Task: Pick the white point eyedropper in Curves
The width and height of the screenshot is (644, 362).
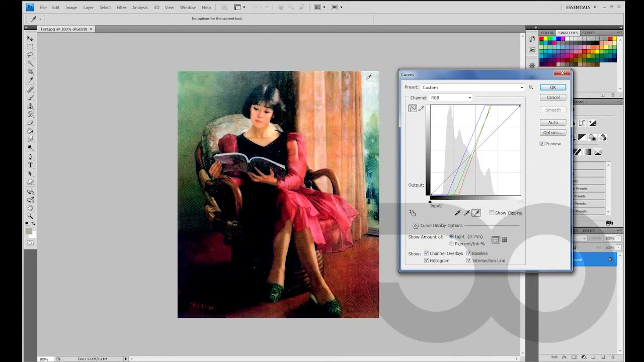Action: click(x=476, y=213)
